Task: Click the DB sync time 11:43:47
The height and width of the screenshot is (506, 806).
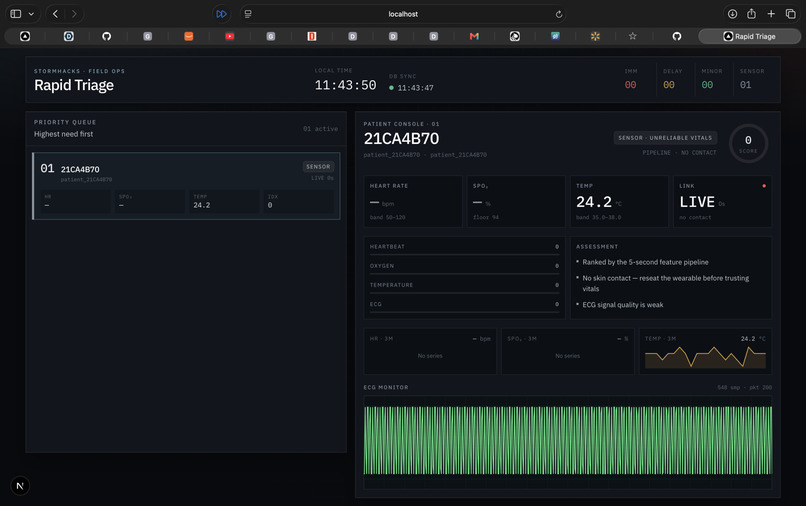Action: tap(415, 88)
